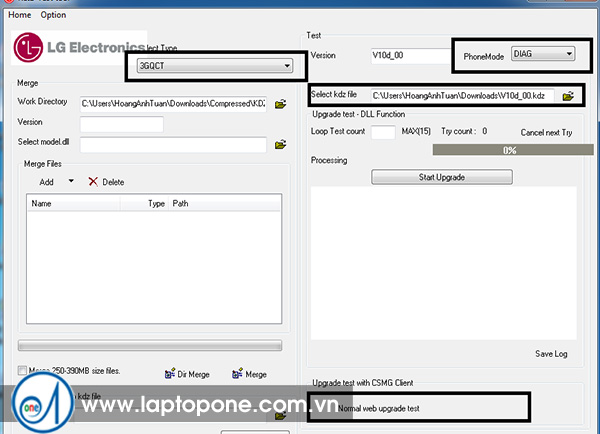This screenshot has height=434, width=600.
Task: Click Cancel next Try
Action: (x=546, y=132)
